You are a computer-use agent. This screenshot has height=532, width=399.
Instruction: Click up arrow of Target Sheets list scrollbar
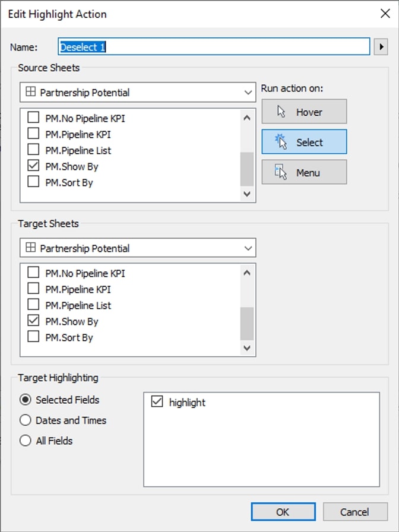coord(247,273)
